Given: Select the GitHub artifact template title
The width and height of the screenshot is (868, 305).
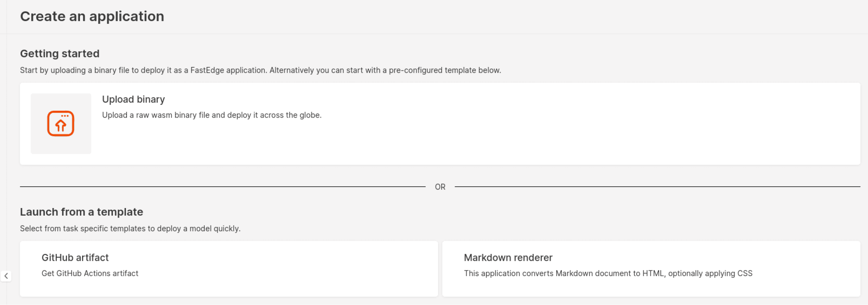Looking at the screenshot, I should click(75, 258).
